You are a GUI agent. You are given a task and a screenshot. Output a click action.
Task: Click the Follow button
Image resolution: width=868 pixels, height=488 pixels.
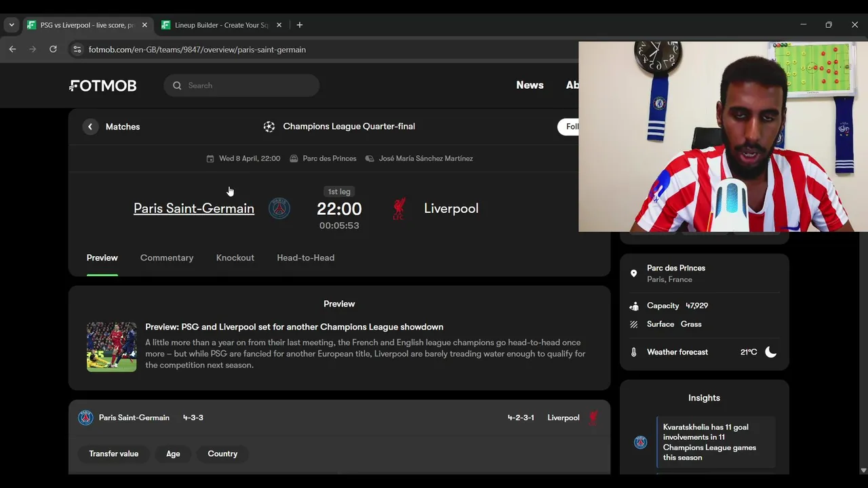pos(568,127)
